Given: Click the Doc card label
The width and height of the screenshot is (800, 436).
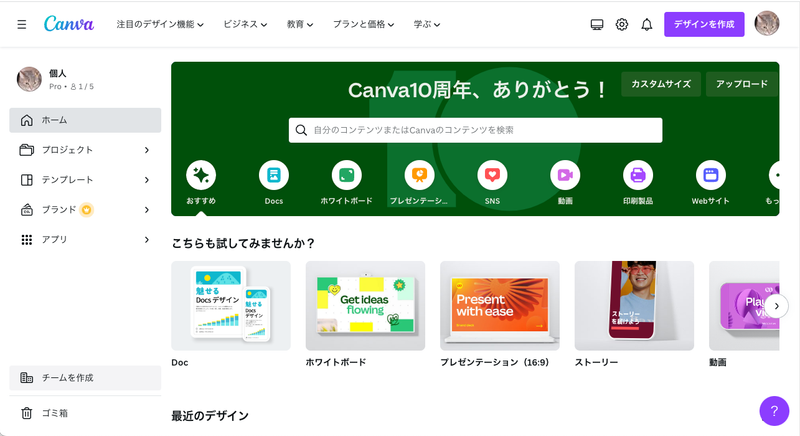Looking at the screenshot, I should [180, 362].
